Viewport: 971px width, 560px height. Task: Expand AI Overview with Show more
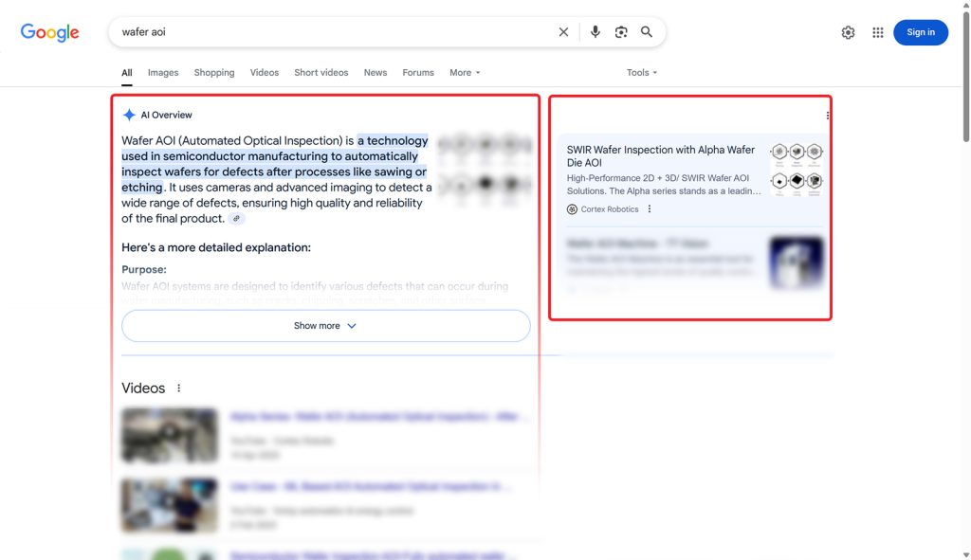pyautogui.click(x=326, y=325)
